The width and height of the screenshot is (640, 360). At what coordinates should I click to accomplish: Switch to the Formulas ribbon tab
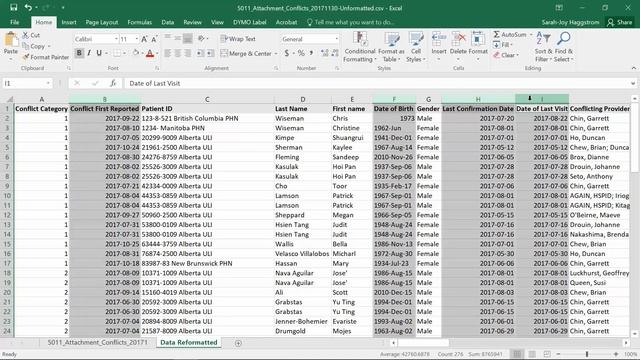pos(140,22)
